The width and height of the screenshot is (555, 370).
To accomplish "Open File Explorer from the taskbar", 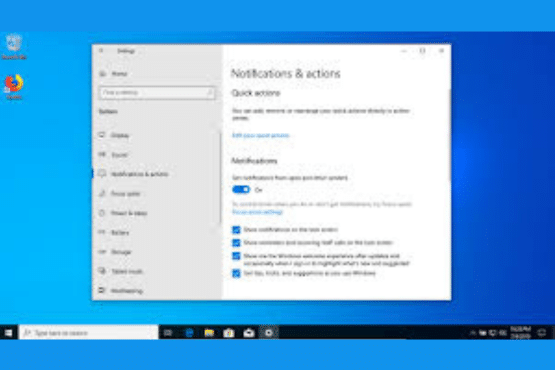I will click(209, 333).
